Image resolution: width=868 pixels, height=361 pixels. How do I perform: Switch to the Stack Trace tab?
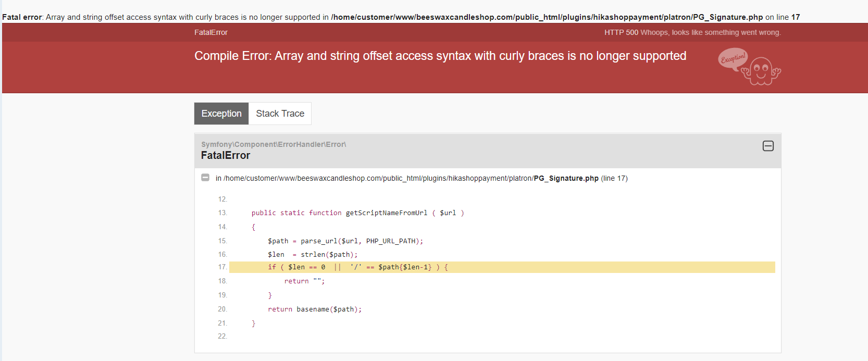280,114
